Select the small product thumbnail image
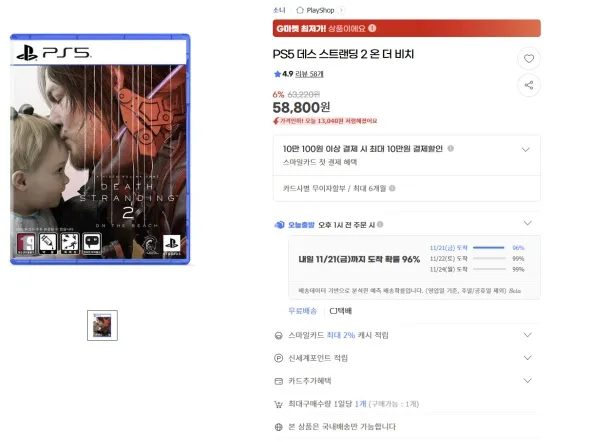The height and width of the screenshot is (442, 590). pos(102,325)
